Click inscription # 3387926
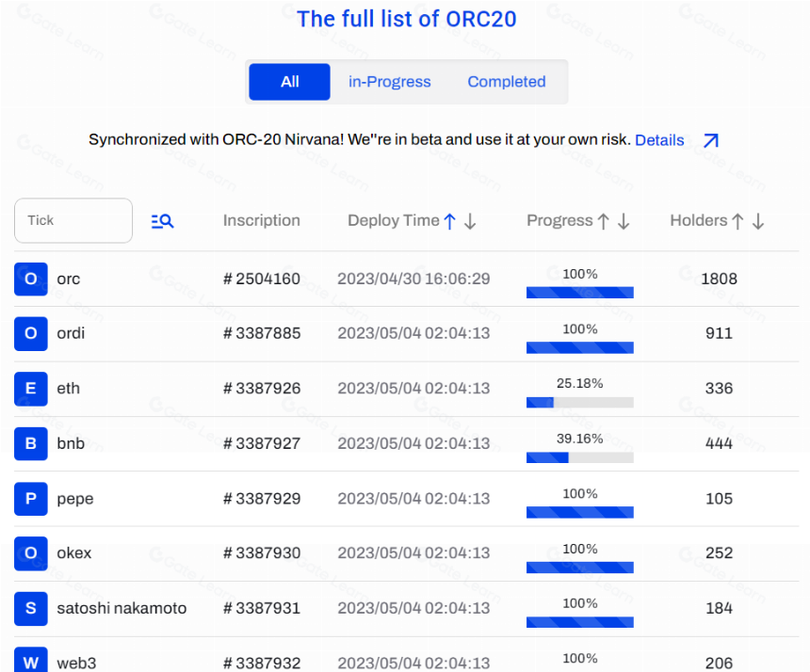 click(262, 388)
